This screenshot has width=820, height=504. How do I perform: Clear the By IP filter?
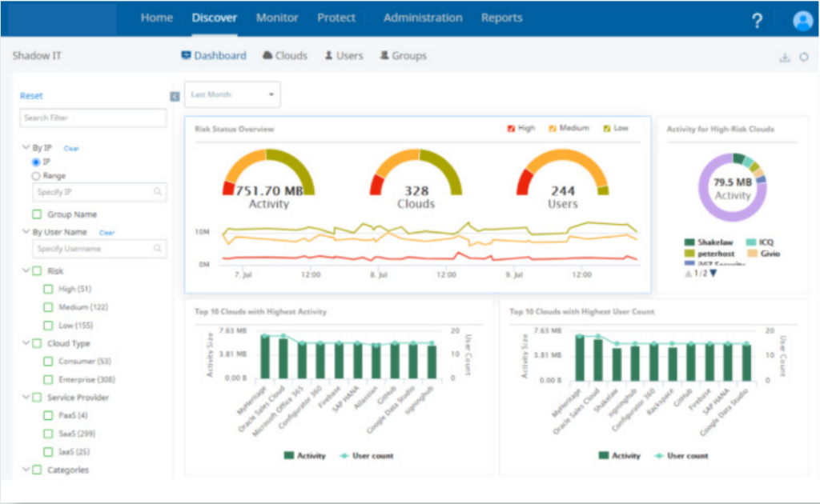click(x=71, y=148)
